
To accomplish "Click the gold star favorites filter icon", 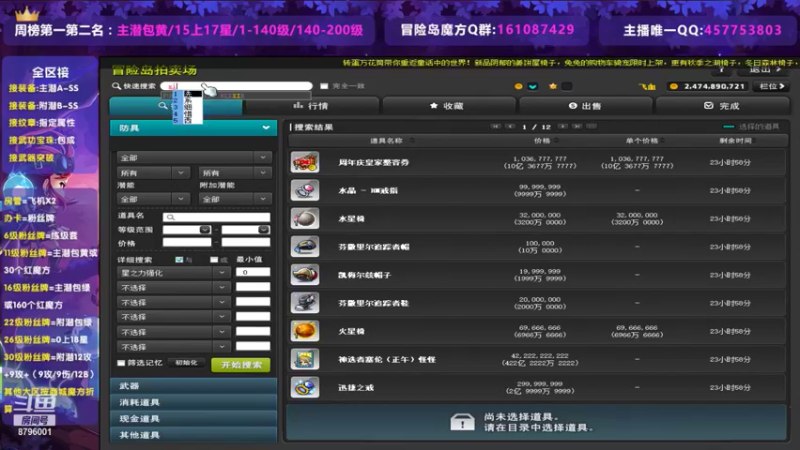I will point(553,86).
